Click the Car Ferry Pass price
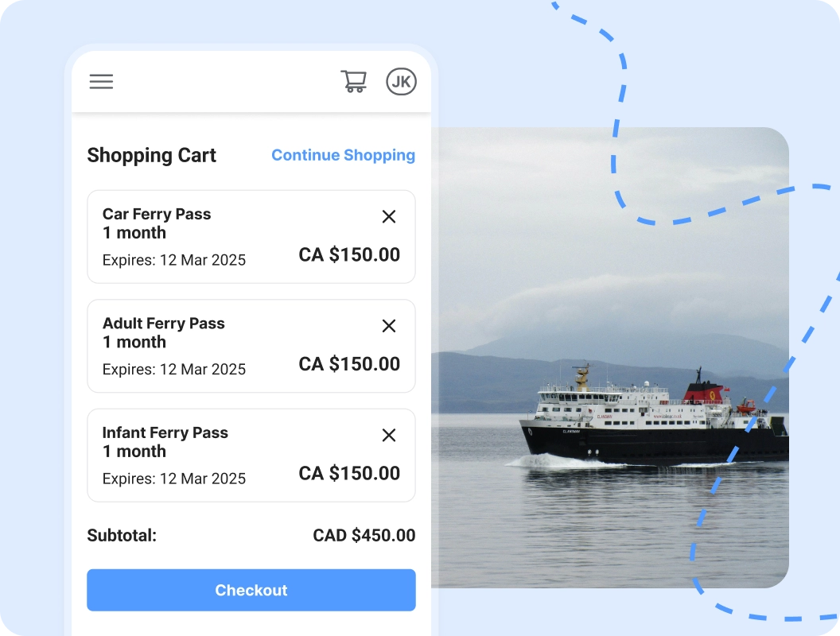The width and height of the screenshot is (840, 636). [x=349, y=255]
